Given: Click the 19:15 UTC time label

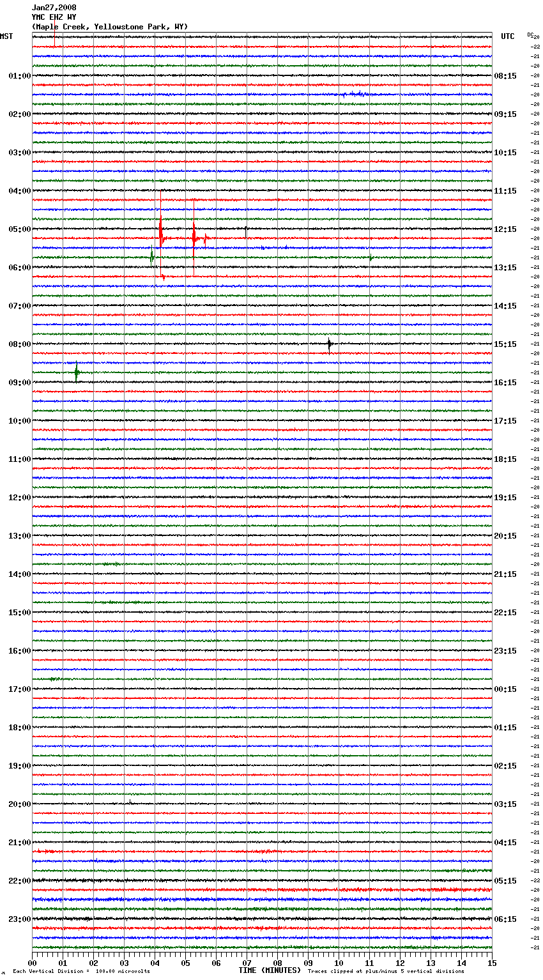Looking at the screenshot, I should click(505, 498).
